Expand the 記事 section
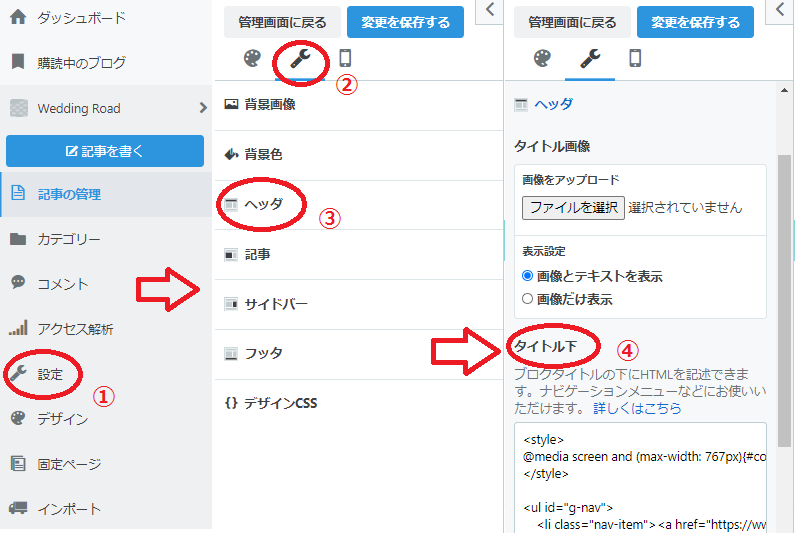Screen dimensions: 795x533 [358, 254]
